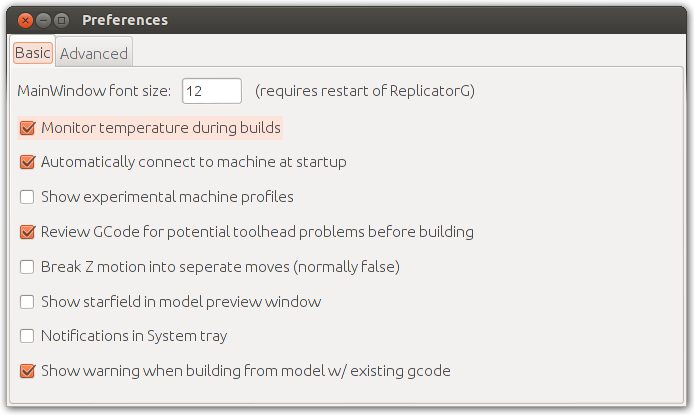
Task: Click the "MainWindow font size:" label
Action: point(94,91)
